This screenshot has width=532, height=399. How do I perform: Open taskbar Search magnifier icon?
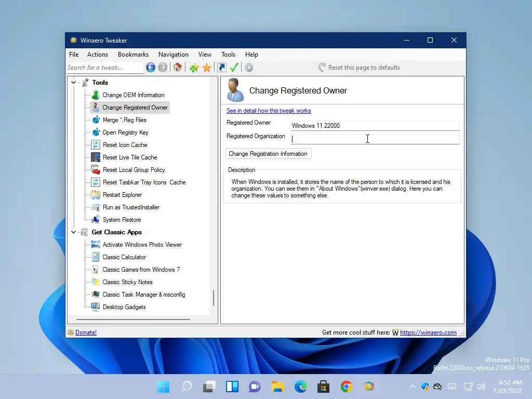point(187,387)
